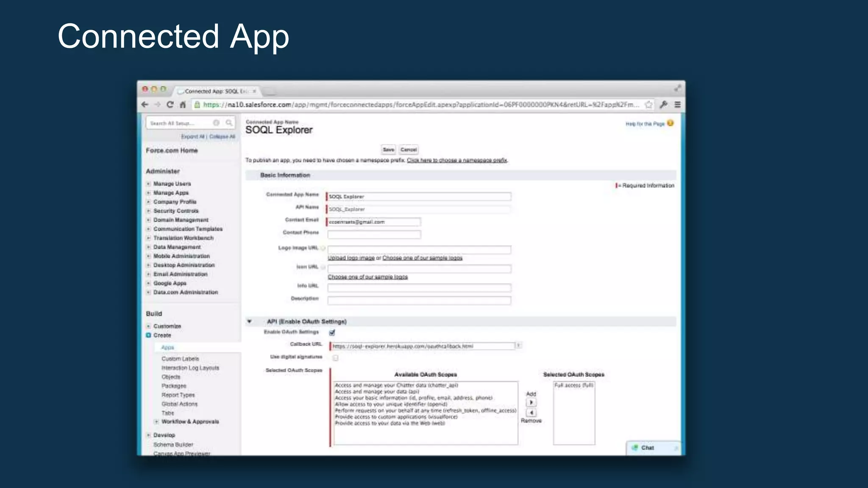Open the Chrome hamburger menu
The image size is (868, 488).
[x=678, y=105]
